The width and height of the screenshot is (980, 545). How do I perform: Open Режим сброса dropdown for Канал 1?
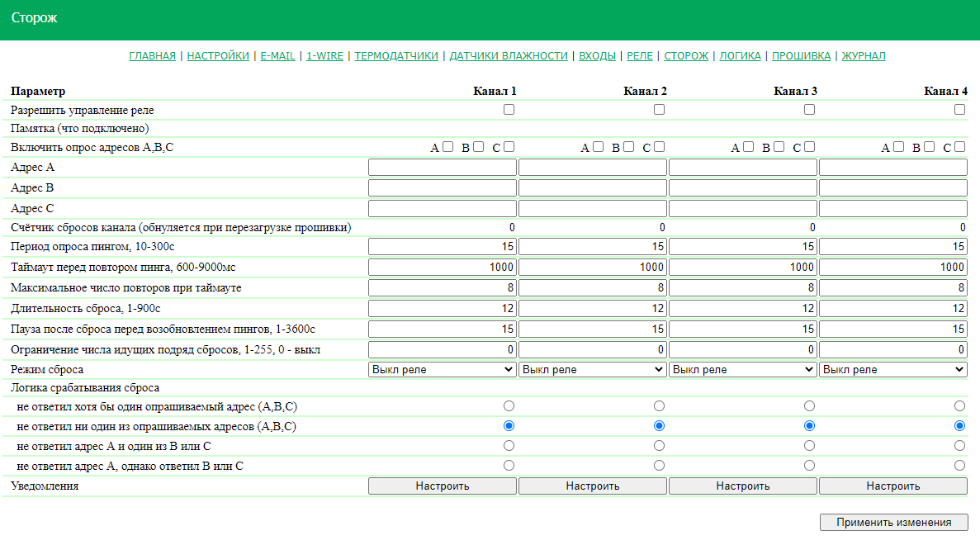pos(442,370)
